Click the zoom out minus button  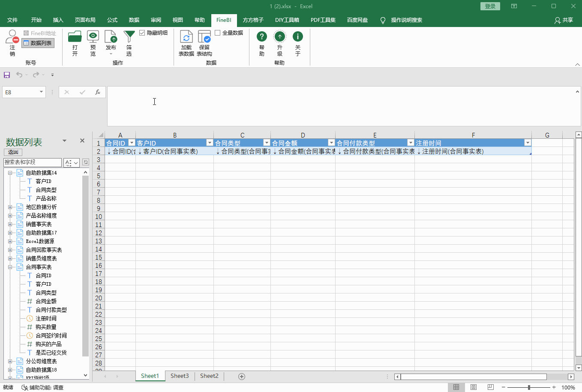[504, 387]
